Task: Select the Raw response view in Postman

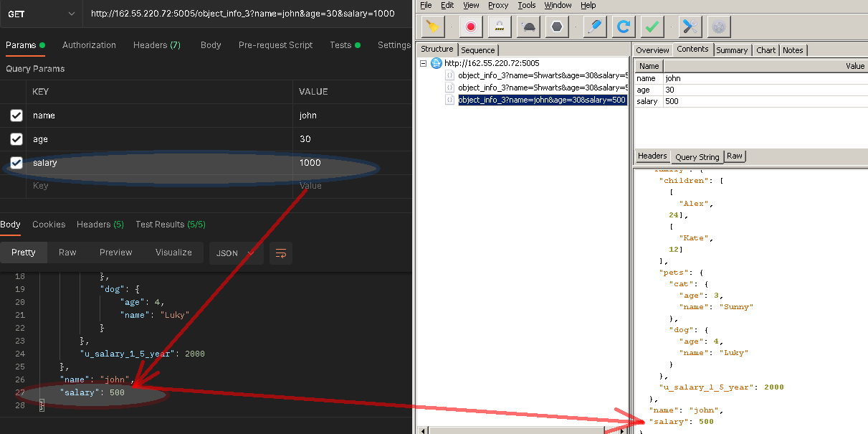Action: pyautogui.click(x=67, y=253)
